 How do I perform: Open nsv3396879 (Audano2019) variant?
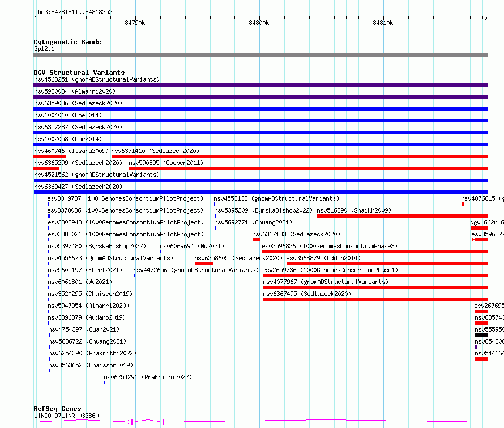coord(87,317)
